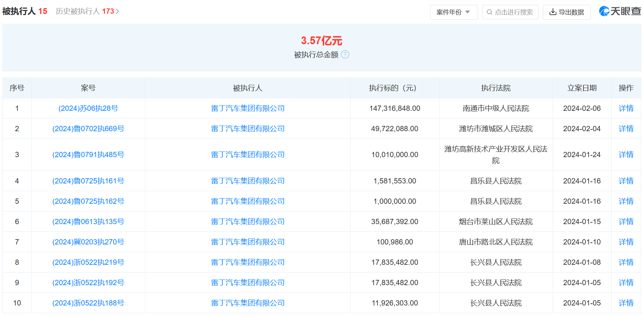Select amount 35,687,392.00
This screenshot has height=316, width=644.
[x=395, y=222]
